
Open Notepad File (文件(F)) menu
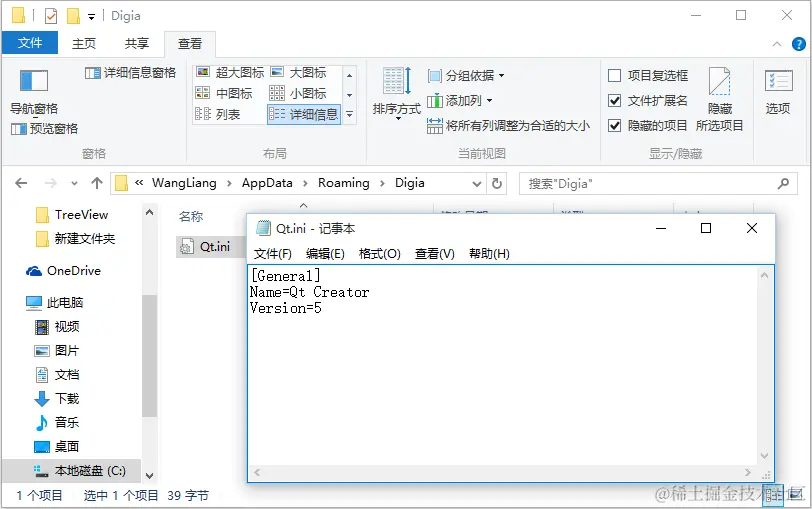pyautogui.click(x=272, y=254)
